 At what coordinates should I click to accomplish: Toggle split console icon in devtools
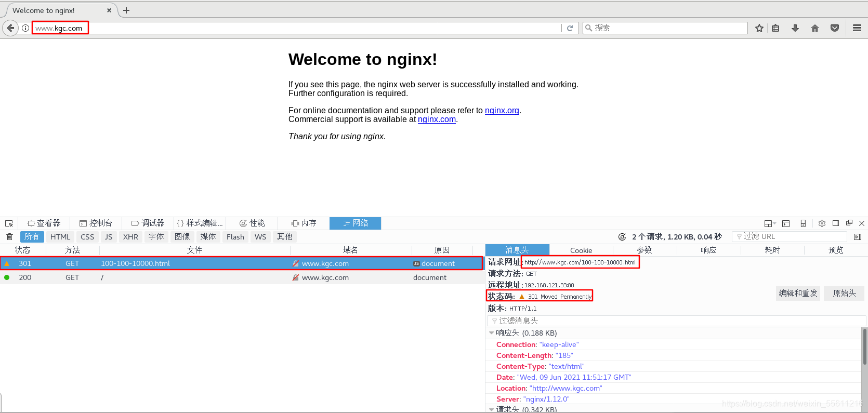(x=786, y=223)
